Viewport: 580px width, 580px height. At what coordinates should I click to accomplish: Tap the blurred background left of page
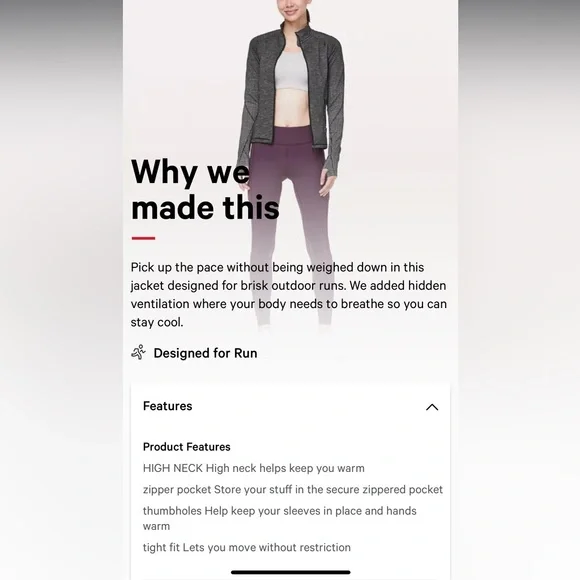tap(61, 290)
